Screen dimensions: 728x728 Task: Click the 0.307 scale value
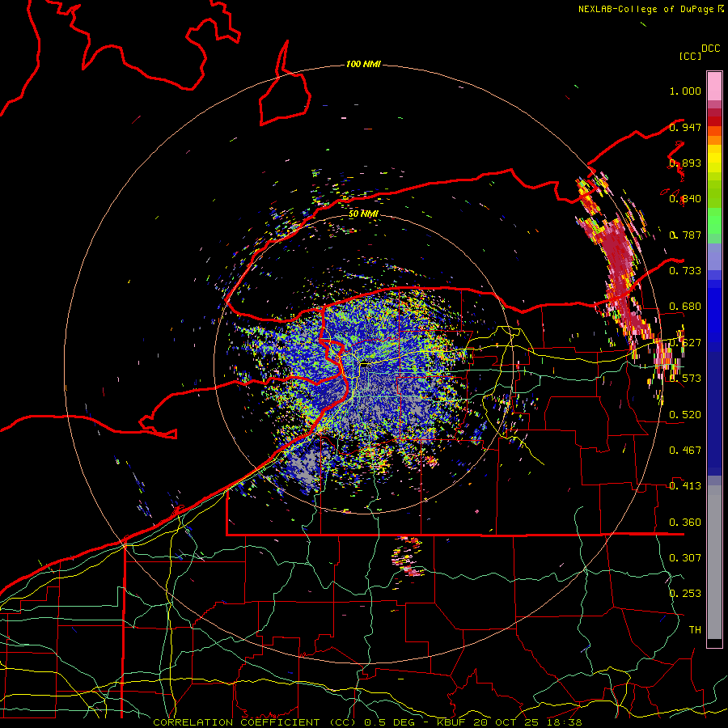685,558
